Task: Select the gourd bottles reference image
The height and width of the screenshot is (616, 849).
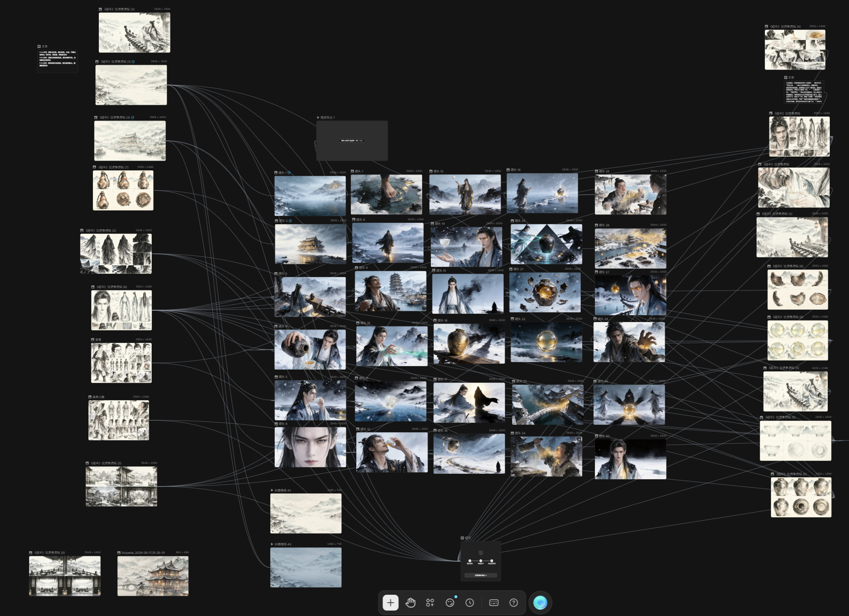Action: 123,190
